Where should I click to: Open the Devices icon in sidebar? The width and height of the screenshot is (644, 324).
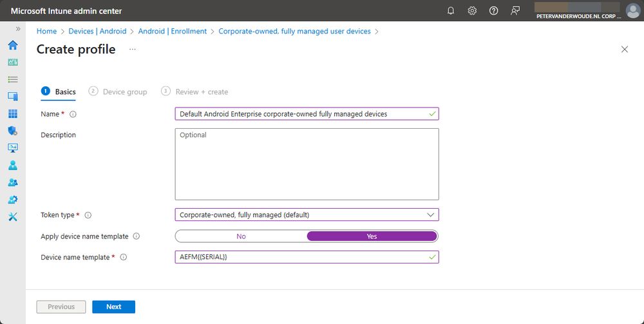tap(13, 97)
